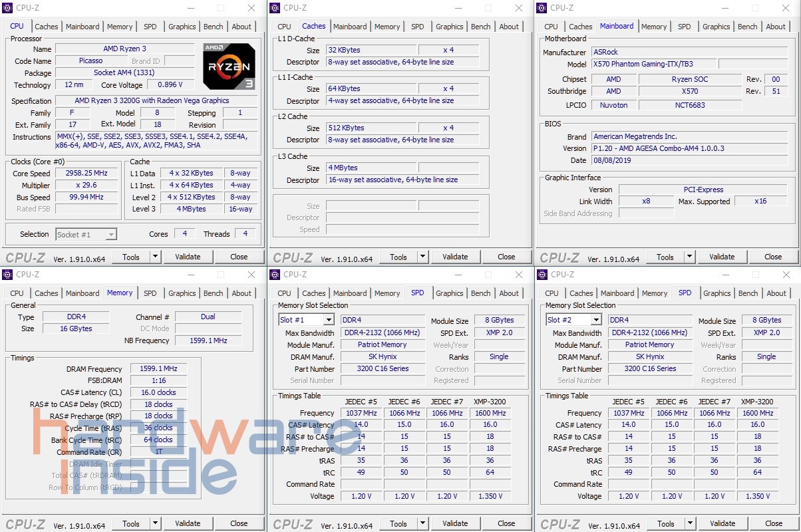Open Tools dropdown arrow in Caches window
This screenshot has width=801, height=532.
pos(423,257)
